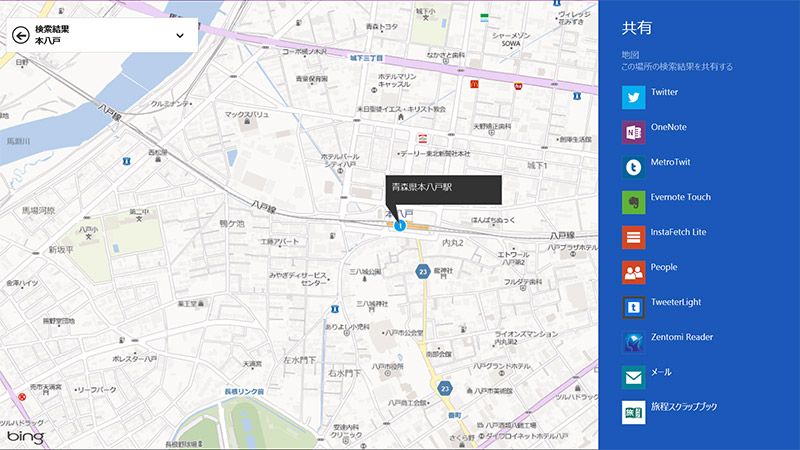The image size is (800, 450).
Task: Click the route 23 marker near 内丸2
Action: [x=424, y=271]
